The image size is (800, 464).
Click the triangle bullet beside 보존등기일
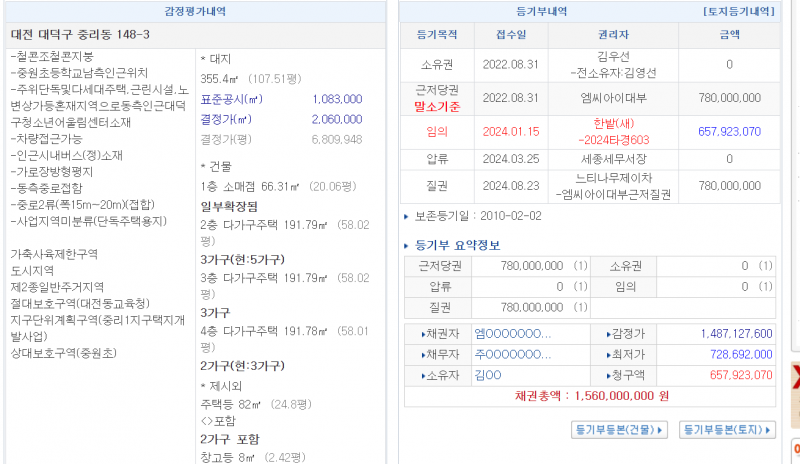pyautogui.click(x=405, y=215)
